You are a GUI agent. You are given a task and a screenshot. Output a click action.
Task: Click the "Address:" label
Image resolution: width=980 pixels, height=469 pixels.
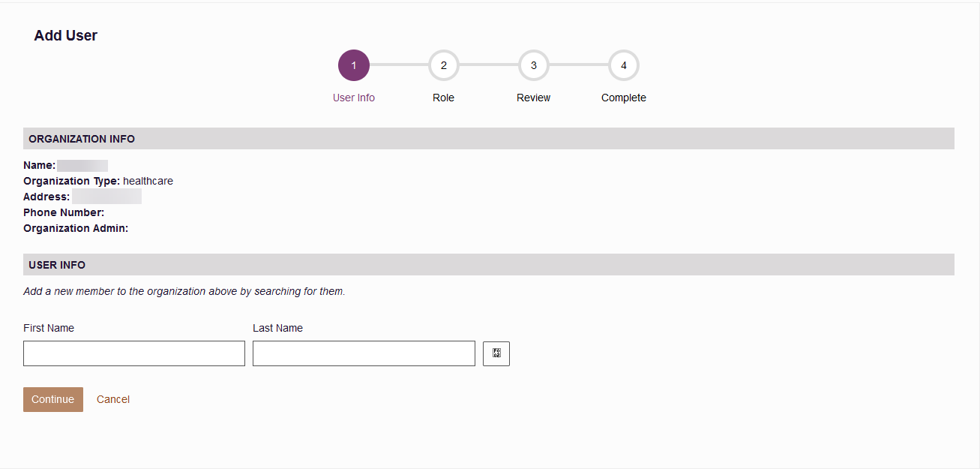point(46,197)
